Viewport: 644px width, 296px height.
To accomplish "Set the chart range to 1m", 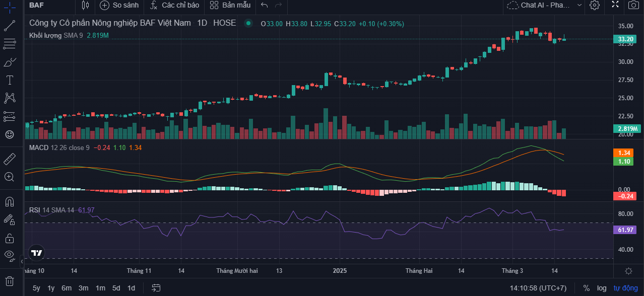I will pyautogui.click(x=100, y=288).
